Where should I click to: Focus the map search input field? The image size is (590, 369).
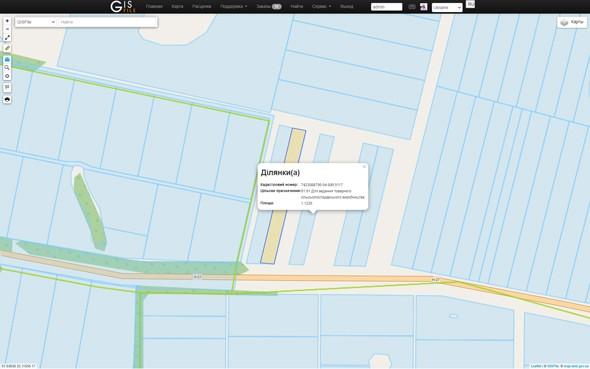108,22
